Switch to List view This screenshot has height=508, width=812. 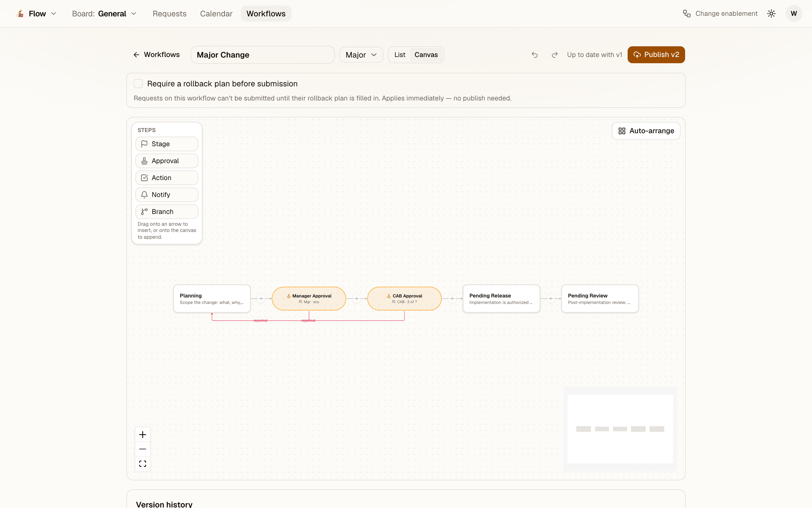[x=400, y=55]
